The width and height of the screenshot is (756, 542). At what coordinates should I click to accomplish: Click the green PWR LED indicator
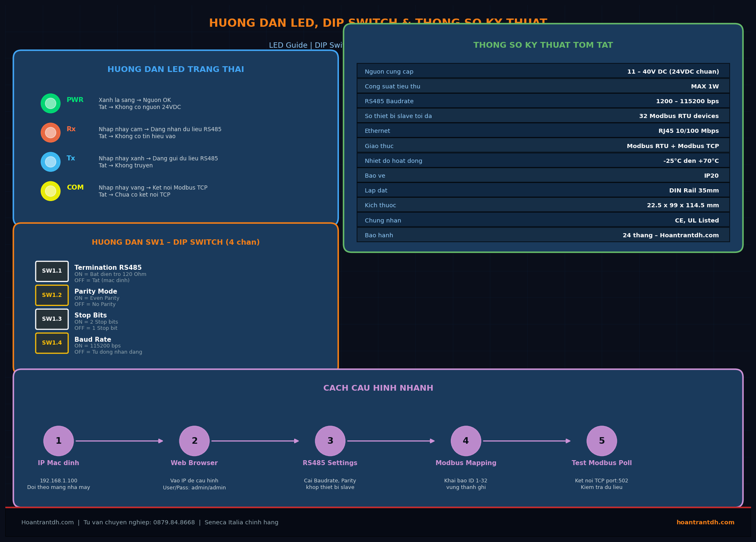pyautogui.click(x=51, y=103)
